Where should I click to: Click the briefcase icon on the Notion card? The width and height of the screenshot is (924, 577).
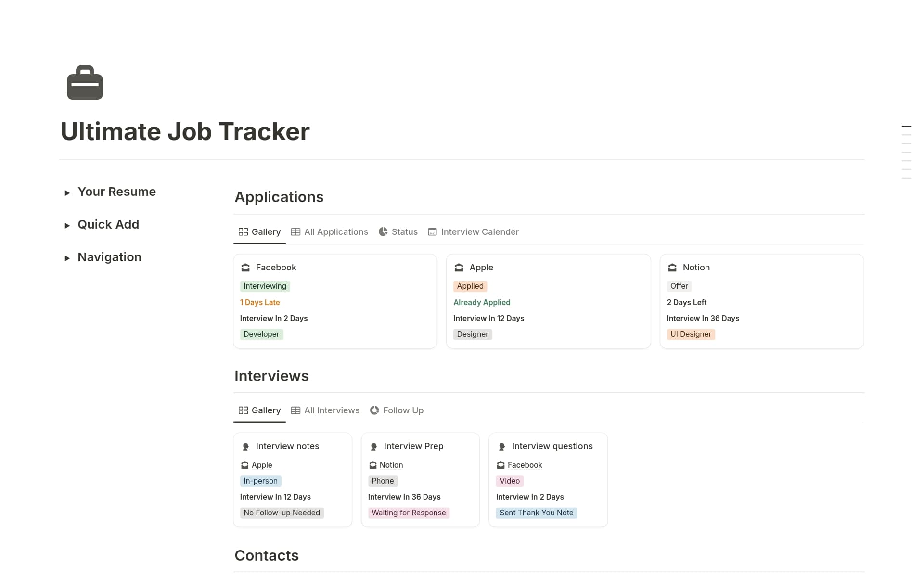pos(672,268)
